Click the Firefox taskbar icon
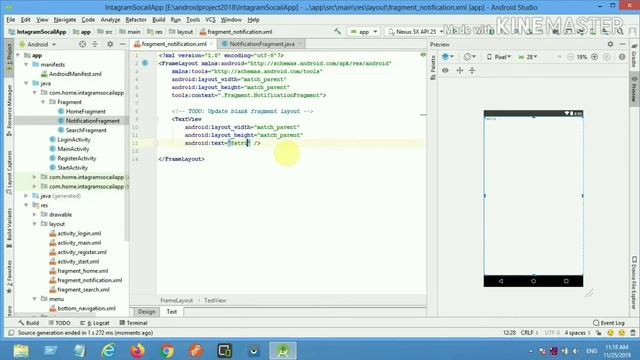Screen dimensions: 640x360 pos(138,351)
